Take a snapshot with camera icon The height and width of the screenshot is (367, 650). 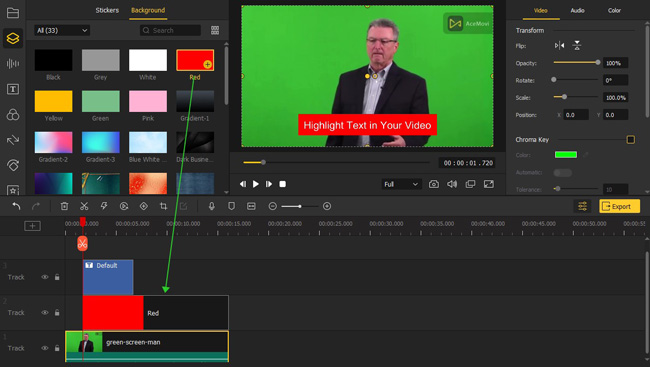click(434, 184)
